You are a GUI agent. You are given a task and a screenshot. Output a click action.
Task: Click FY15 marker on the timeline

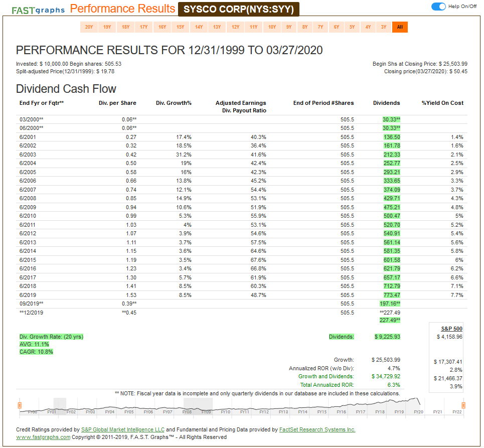point(322,412)
